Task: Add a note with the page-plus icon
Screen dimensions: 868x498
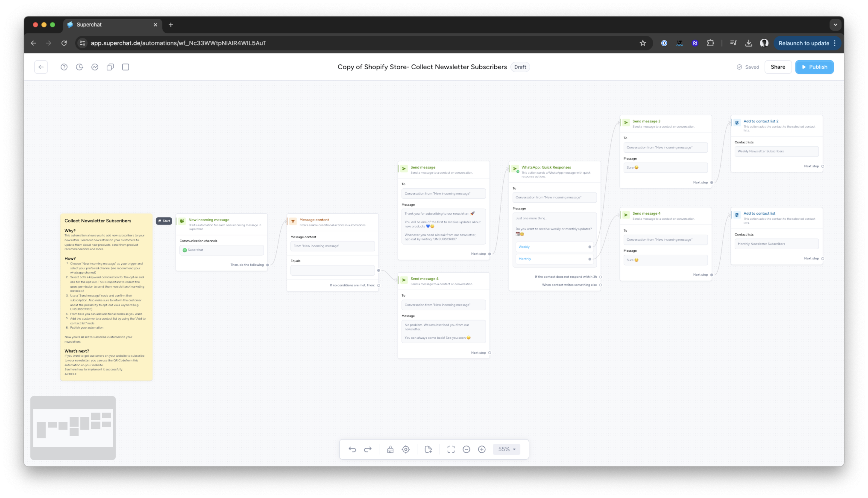Action: 428,449
